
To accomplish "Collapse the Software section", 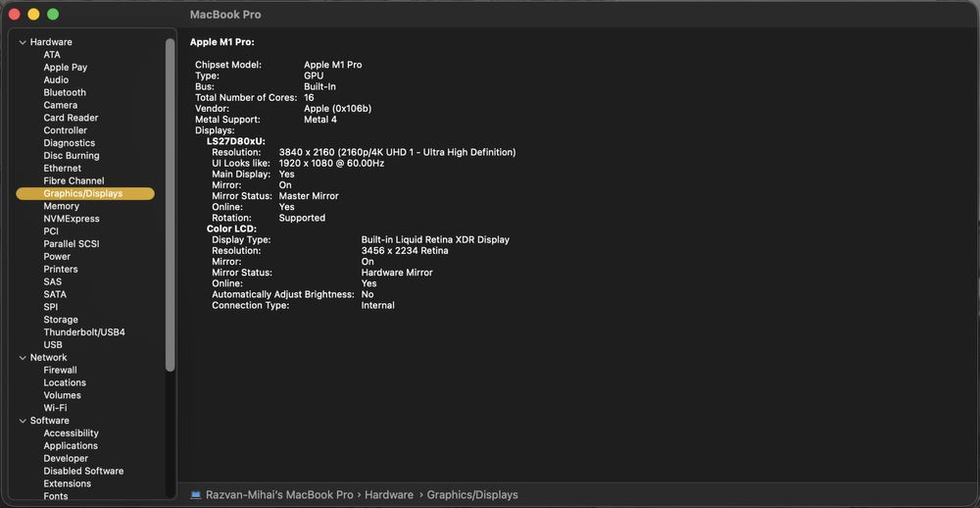I will [x=23, y=421].
